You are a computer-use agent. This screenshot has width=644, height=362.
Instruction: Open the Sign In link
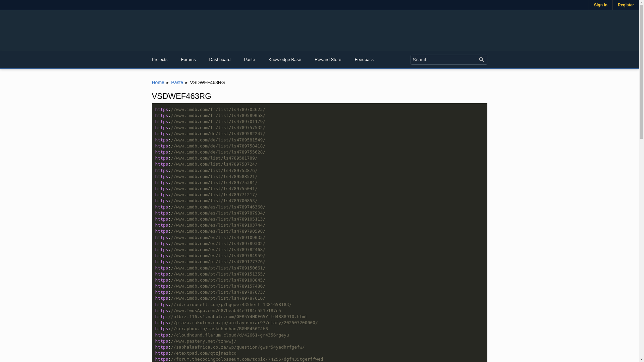[600, 5]
